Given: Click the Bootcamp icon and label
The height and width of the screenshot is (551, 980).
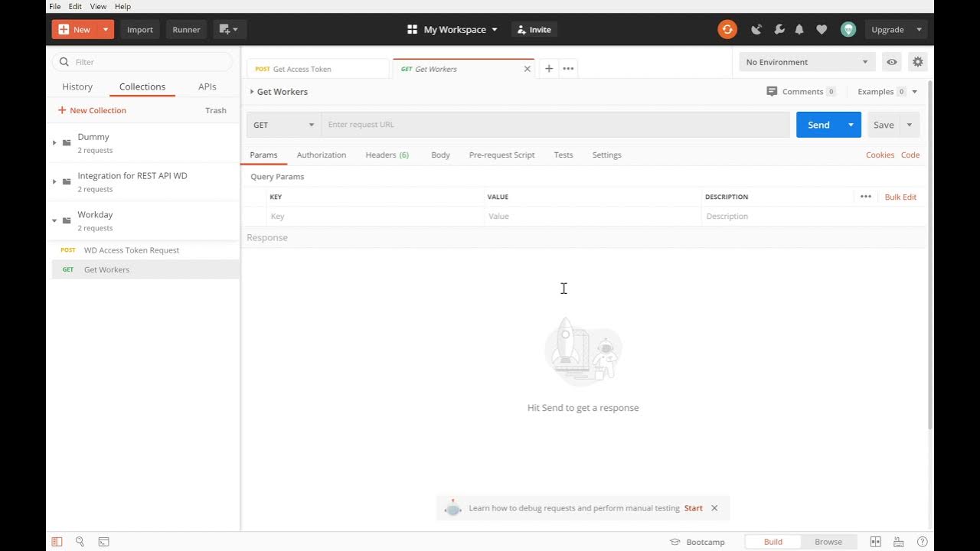Looking at the screenshot, I should tap(697, 542).
